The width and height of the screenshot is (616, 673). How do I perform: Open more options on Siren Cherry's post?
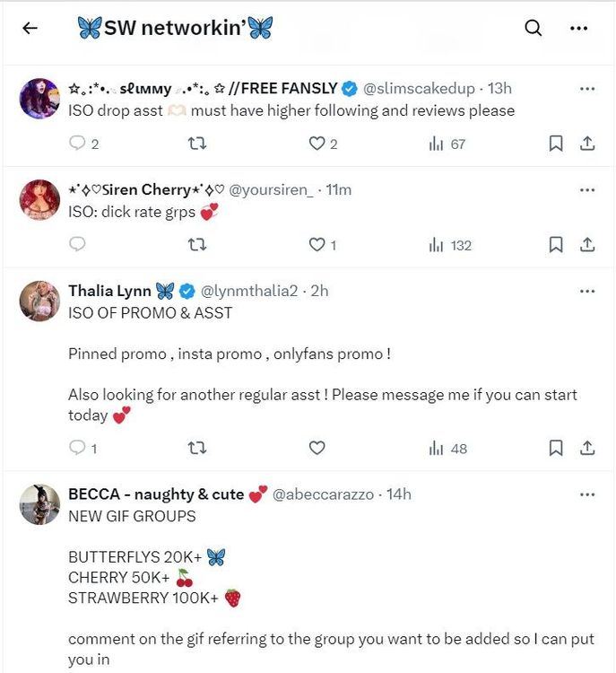(x=587, y=190)
